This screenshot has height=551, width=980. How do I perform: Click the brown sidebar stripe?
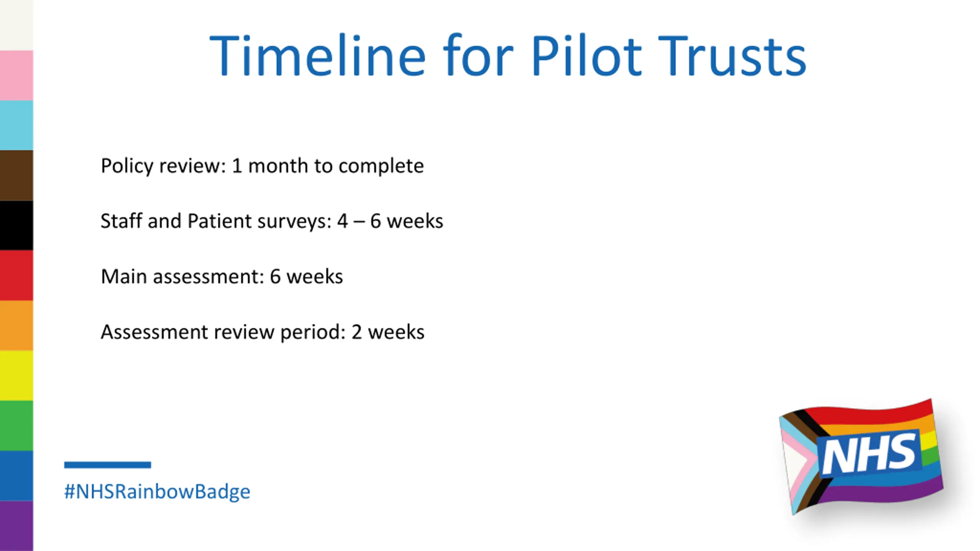click(16, 176)
